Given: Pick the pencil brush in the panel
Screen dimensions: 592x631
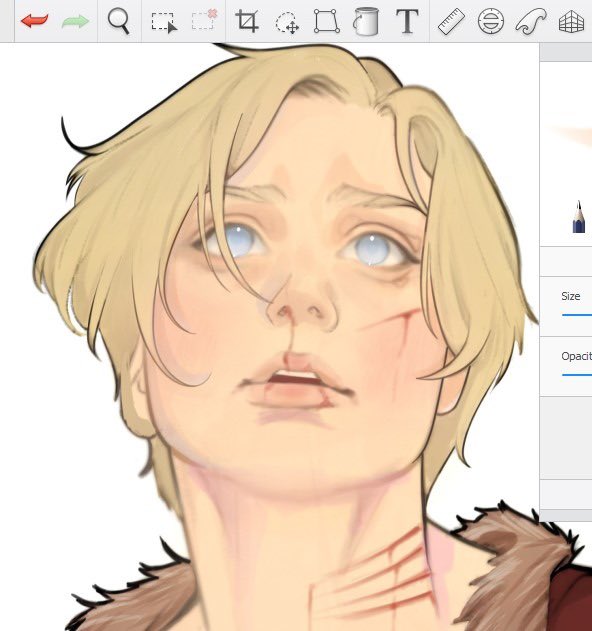Looking at the screenshot, I should 579,217.
